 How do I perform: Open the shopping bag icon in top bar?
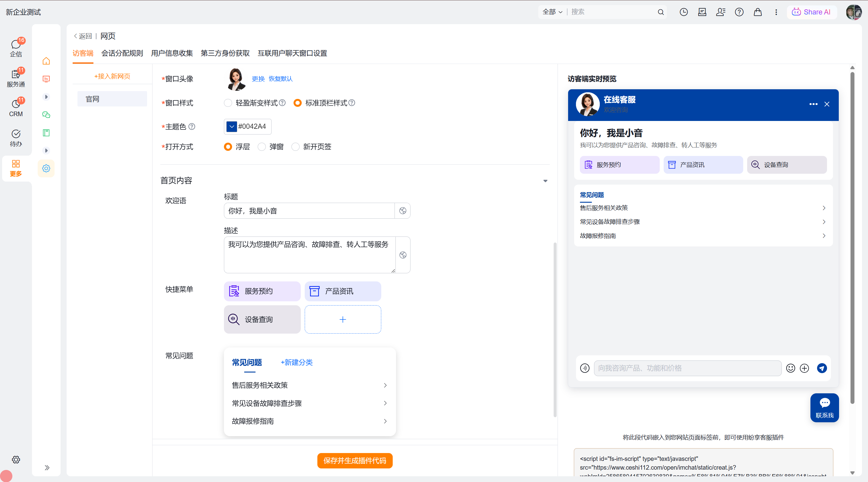(x=758, y=12)
